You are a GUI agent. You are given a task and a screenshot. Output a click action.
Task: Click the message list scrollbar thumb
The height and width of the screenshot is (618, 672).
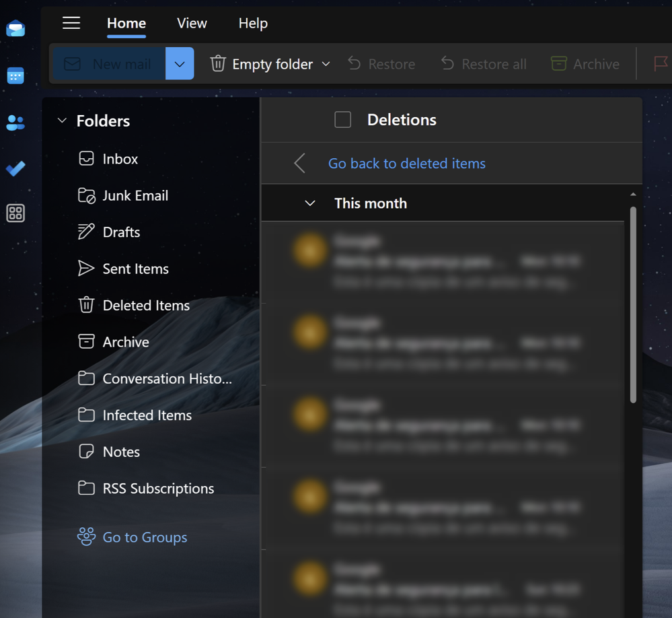tap(633, 304)
